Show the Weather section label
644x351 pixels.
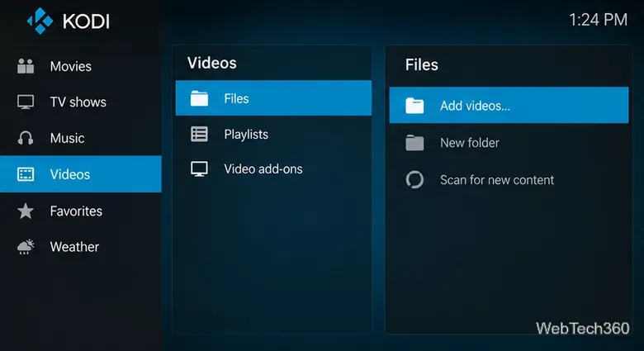click(74, 247)
